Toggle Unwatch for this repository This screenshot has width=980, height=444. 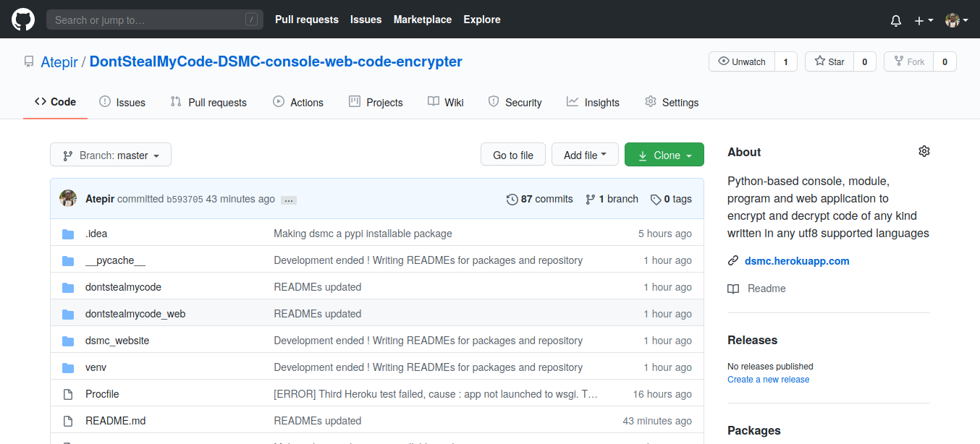click(742, 61)
